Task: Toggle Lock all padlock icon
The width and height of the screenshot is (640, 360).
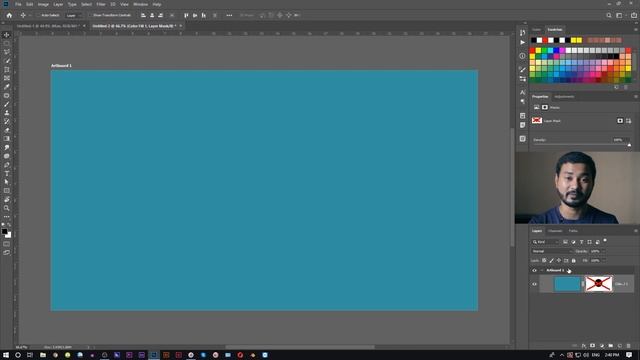Action: (x=573, y=260)
